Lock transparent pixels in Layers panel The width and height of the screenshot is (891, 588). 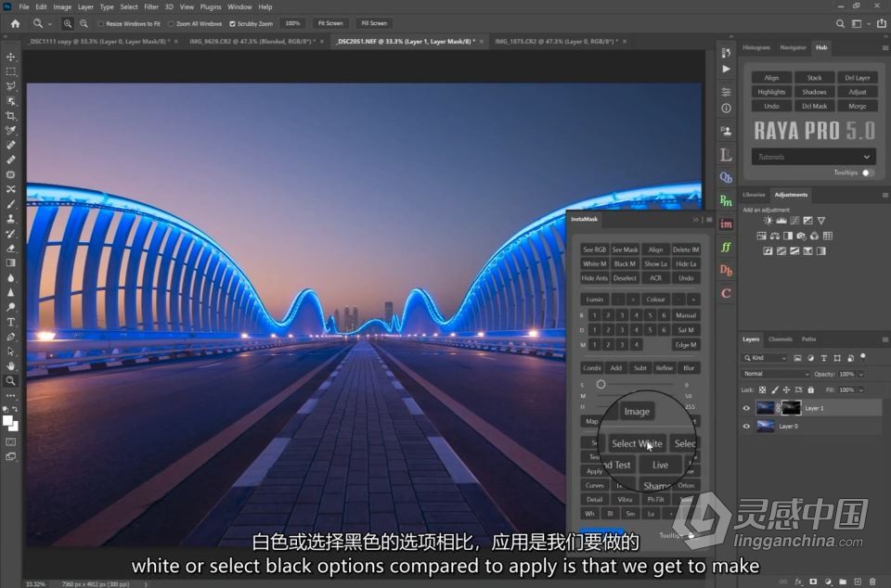763,390
